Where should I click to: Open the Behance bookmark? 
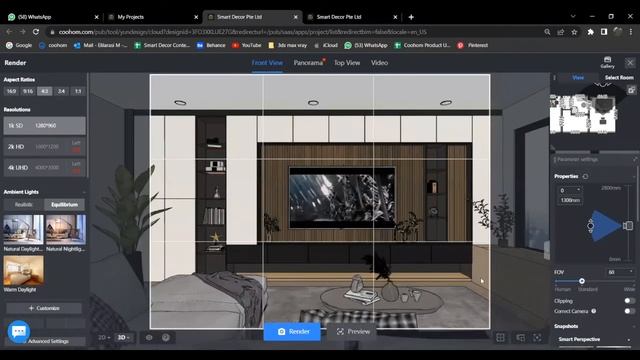(211, 45)
